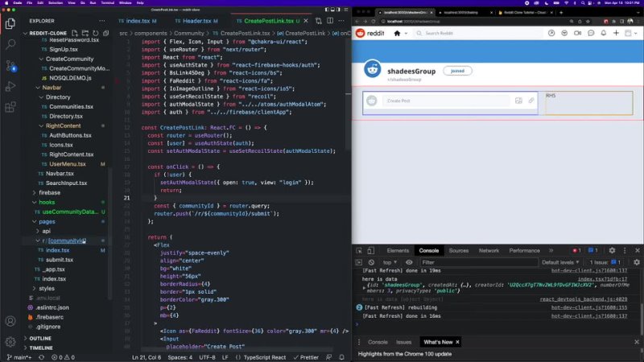Open the Explorer views and more actions ellipsis
Screen dimensions: 644x362
pos(102,21)
